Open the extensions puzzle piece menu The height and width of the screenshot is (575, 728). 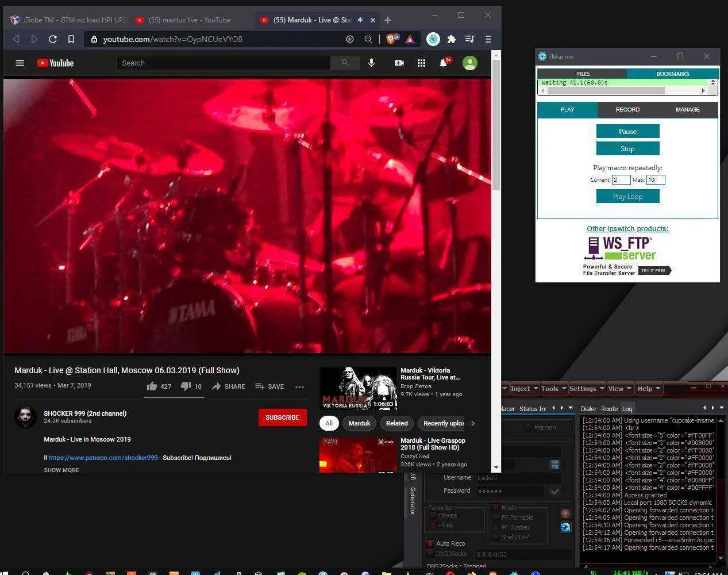[x=452, y=39]
